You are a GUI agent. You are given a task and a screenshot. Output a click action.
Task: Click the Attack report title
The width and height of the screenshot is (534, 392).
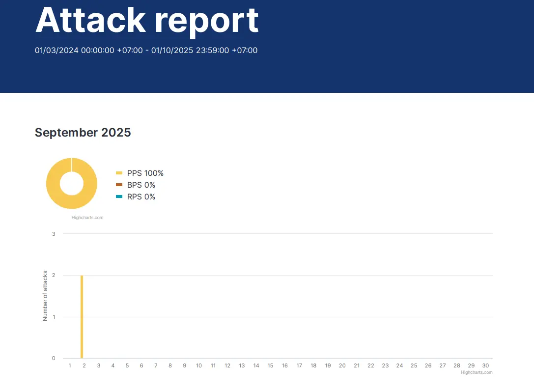click(x=147, y=20)
